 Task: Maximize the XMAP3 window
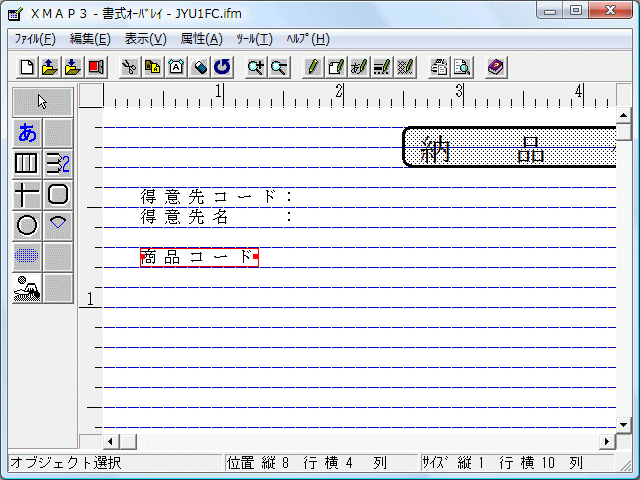[x=576, y=11]
